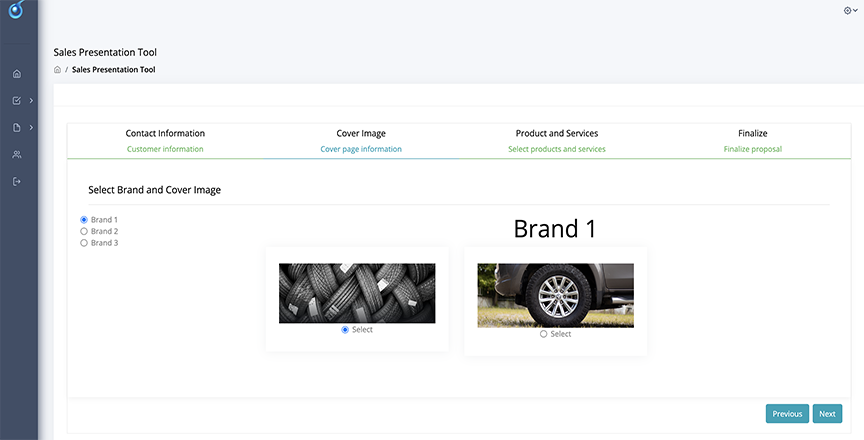Image resolution: width=864 pixels, height=440 pixels.
Task: Open the Home icon in the sidebar
Action: (17, 74)
